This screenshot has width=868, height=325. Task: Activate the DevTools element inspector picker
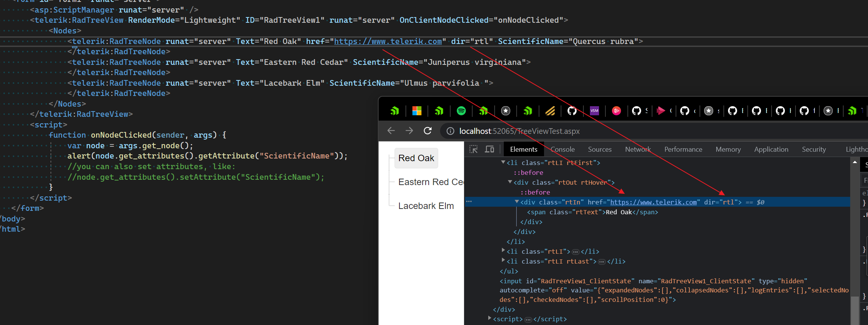[473, 149]
